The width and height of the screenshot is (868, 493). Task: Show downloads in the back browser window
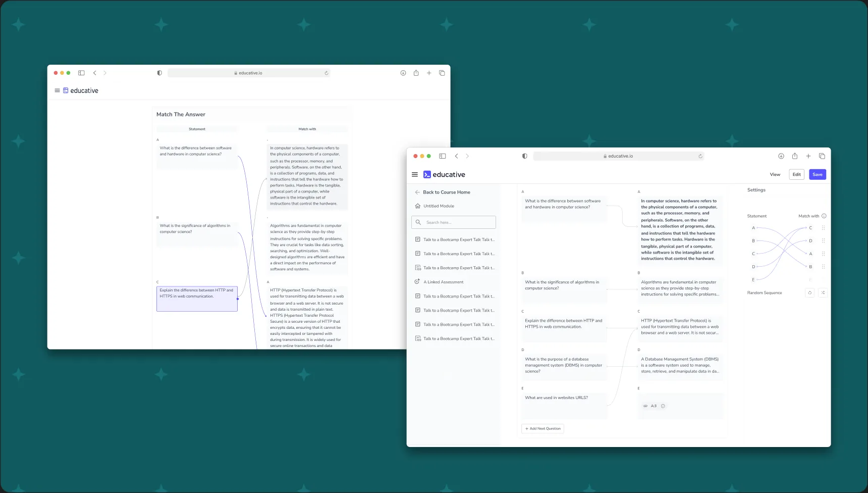pyautogui.click(x=403, y=73)
